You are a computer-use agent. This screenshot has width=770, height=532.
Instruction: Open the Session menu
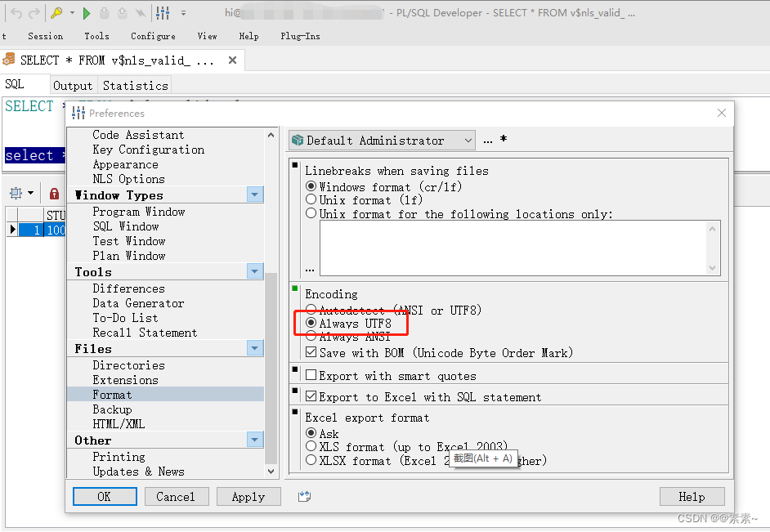coord(45,36)
